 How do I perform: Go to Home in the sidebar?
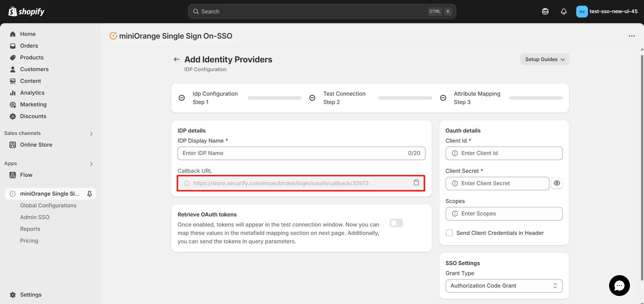click(28, 34)
